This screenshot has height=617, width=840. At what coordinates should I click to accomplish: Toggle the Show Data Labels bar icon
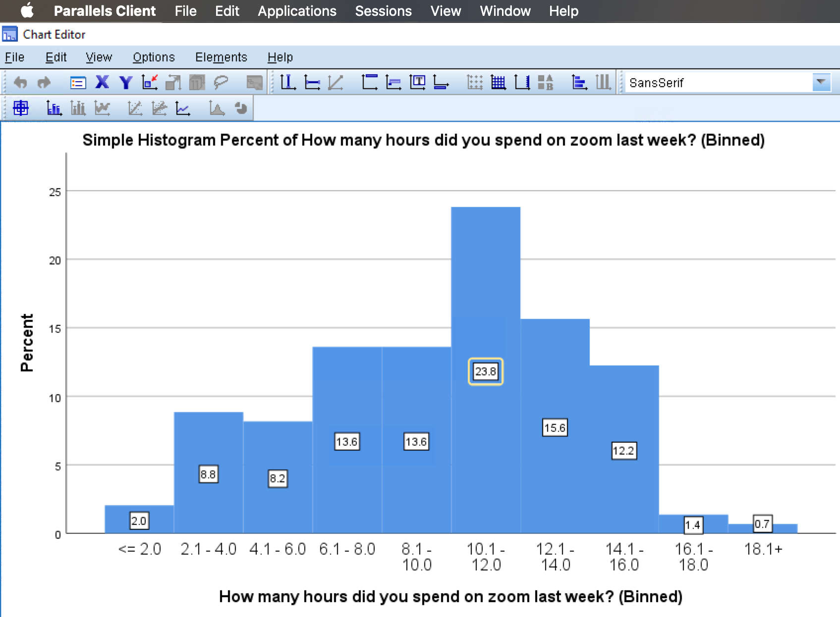54,107
